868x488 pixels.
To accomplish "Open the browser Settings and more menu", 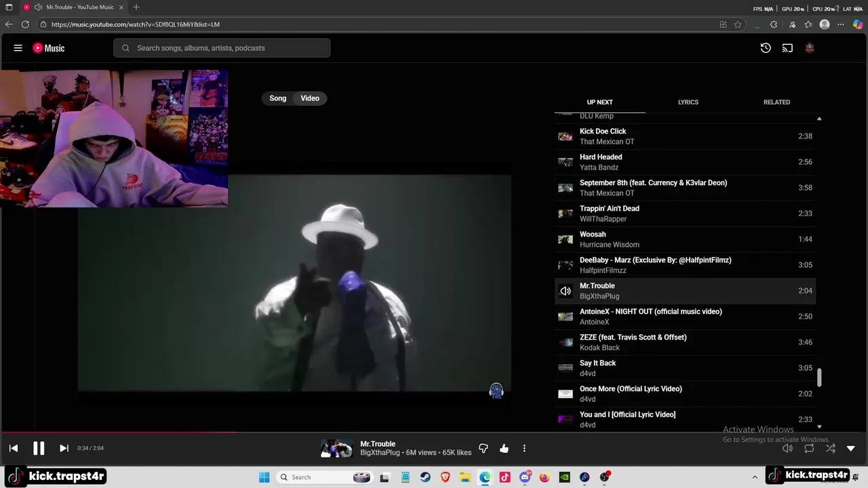I will pos(841,24).
